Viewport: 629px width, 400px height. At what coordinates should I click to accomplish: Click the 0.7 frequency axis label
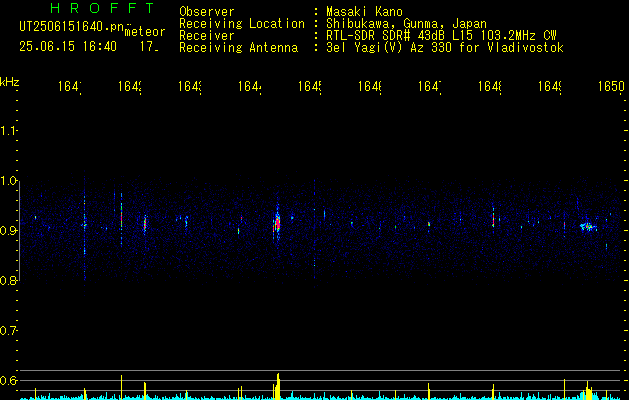click(x=8, y=331)
